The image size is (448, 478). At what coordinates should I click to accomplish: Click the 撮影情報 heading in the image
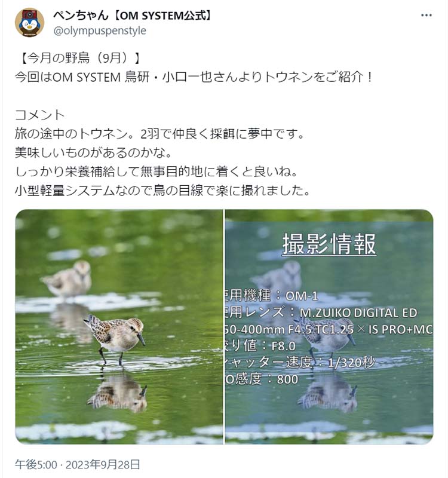coord(329,244)
